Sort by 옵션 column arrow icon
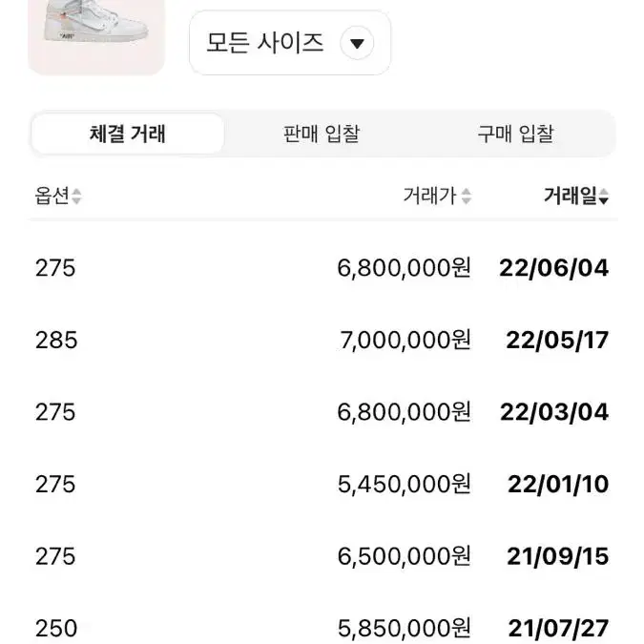Viewport: 644px width, 644px height. tap(76, 196)
